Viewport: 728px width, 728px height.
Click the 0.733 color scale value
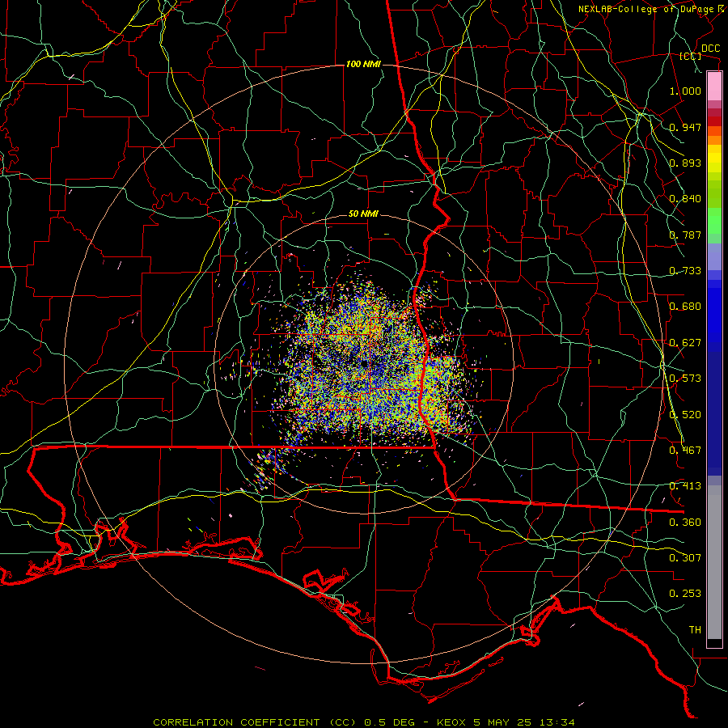[x=685, y=271]
